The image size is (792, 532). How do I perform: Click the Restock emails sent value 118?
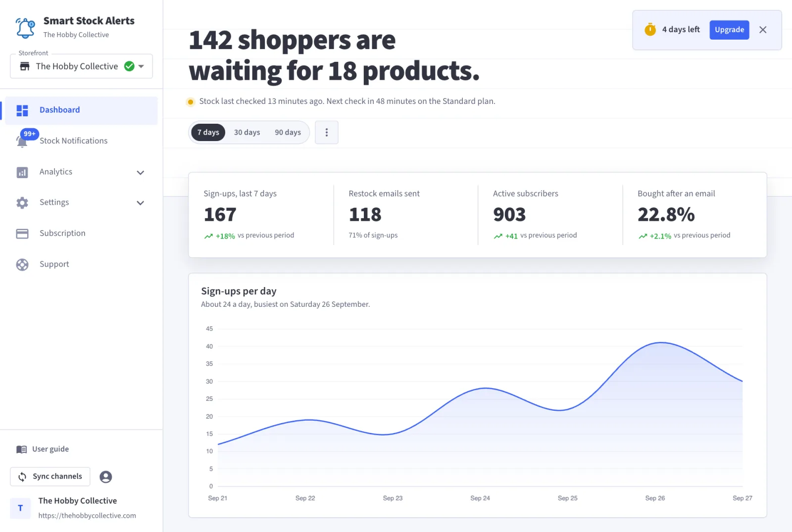tap(365, 215)
